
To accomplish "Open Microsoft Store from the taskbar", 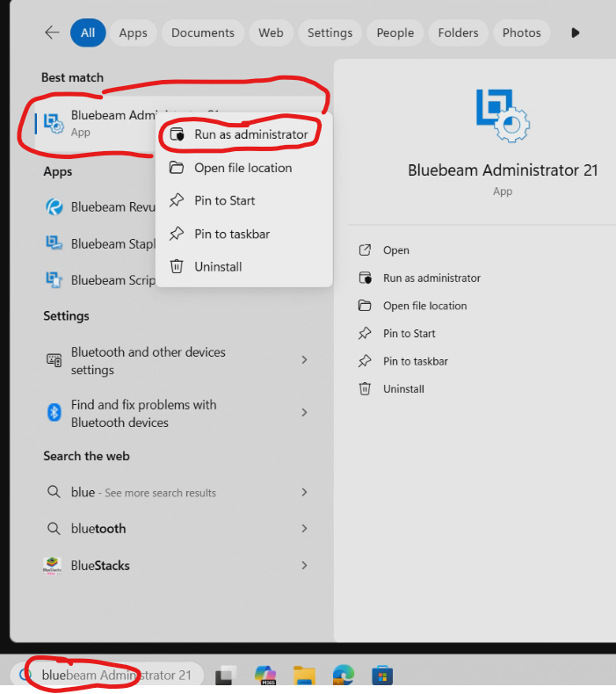I will [x=382, y=676].
